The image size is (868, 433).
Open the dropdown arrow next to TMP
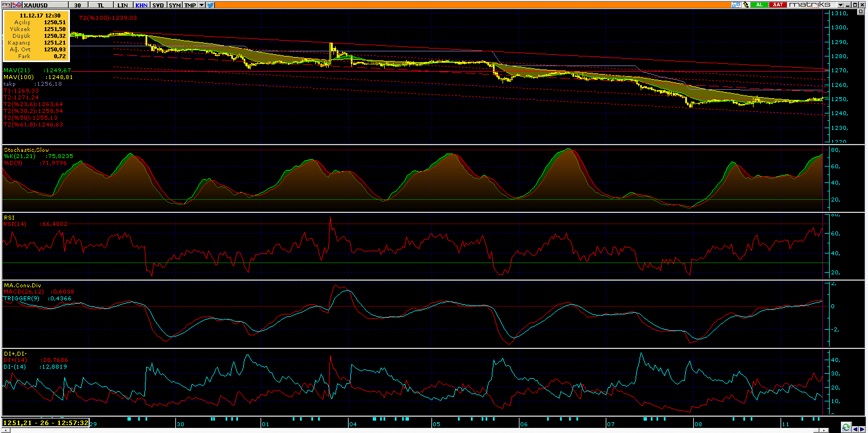pyautogui.click(x=202, y=5)
